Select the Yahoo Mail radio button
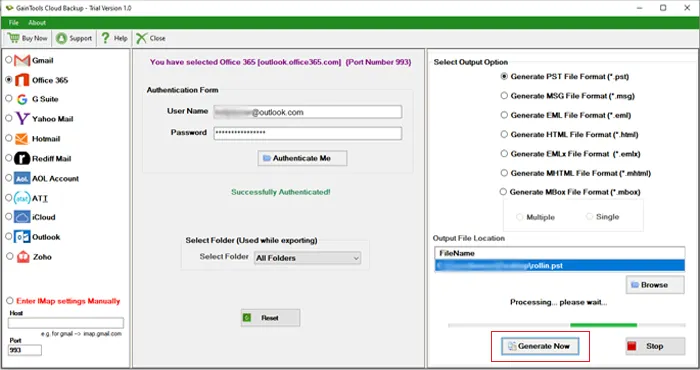The image size is (700, 370). pyautogui.click(x=8, y=118)
